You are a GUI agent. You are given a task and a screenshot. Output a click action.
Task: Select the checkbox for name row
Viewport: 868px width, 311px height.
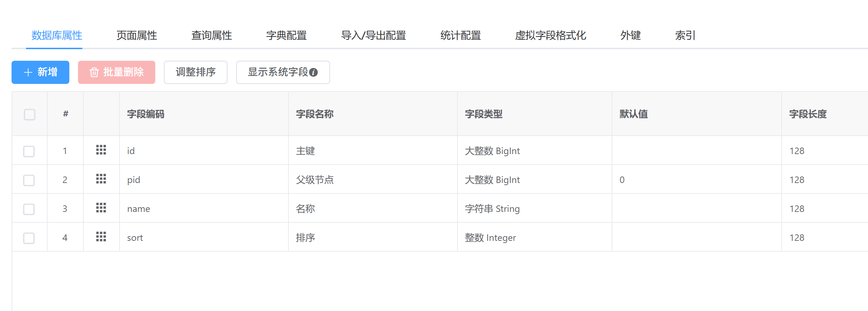point(29,209)
